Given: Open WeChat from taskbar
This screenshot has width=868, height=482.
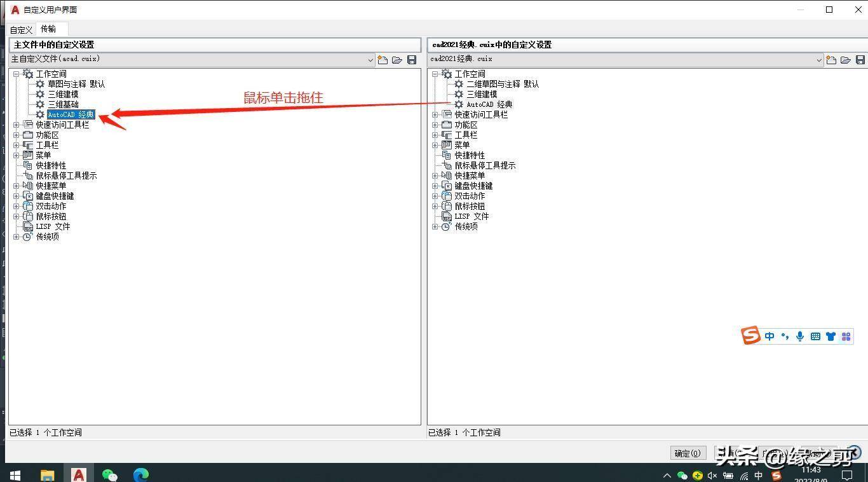Looking at the screenshot, I should [x=110, y=475].
